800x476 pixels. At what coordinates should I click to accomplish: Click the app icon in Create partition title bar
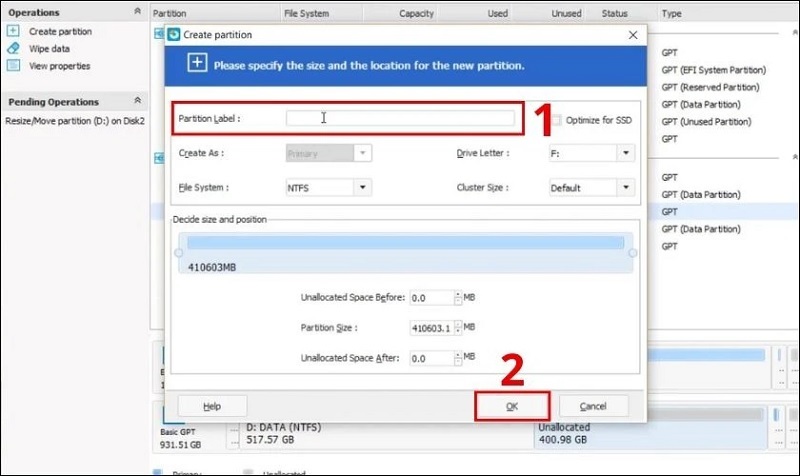coord(172,35)
